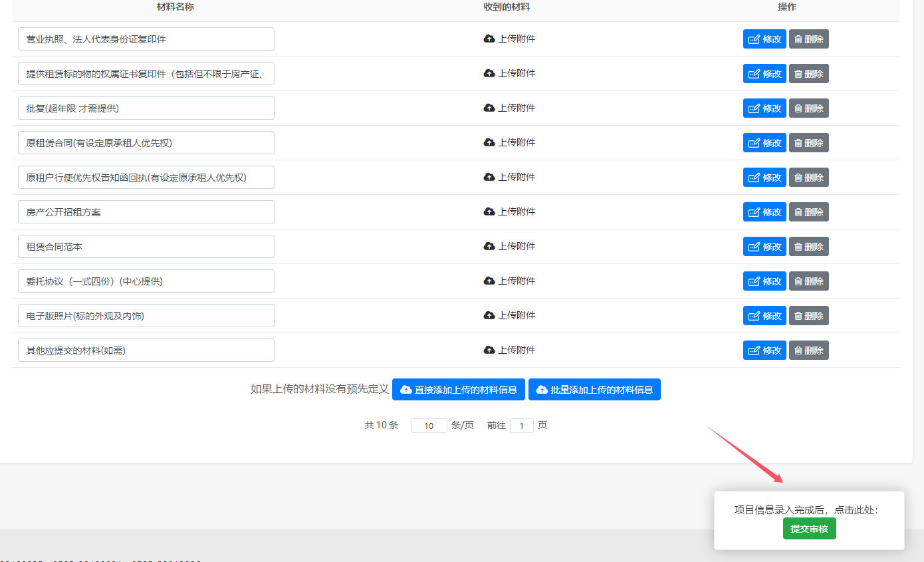Click upload cloud icon for 其他应提交的材料 row

489,350
